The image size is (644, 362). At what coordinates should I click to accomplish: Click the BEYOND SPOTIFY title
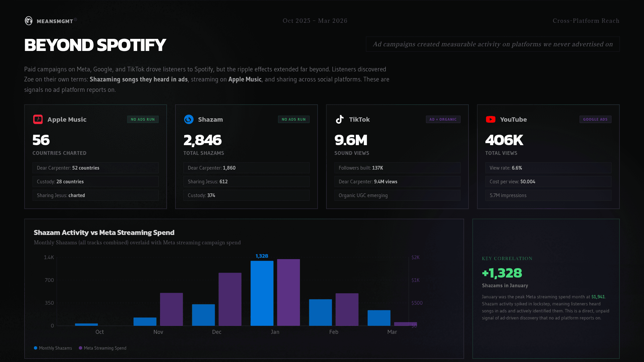(x=95, y=45)
